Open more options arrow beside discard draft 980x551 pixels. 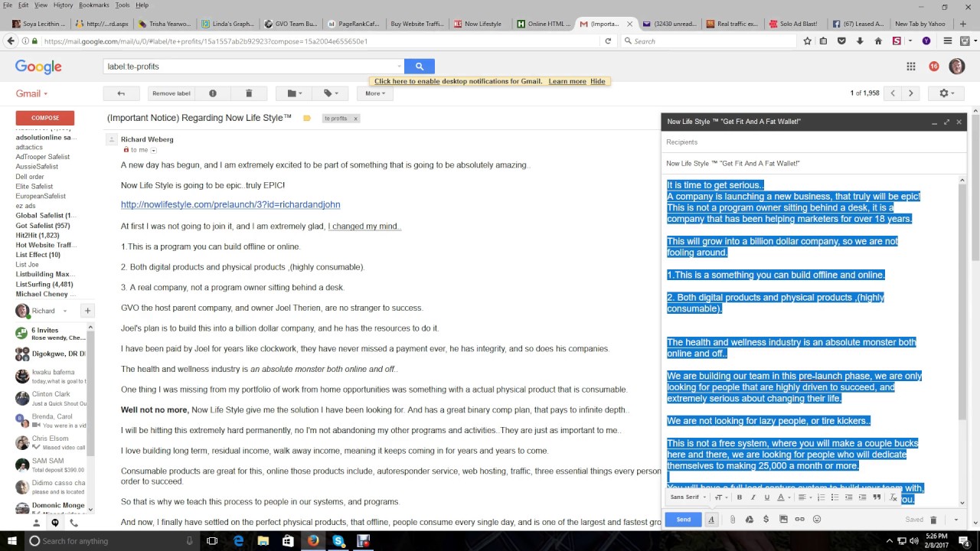point(955,520)
